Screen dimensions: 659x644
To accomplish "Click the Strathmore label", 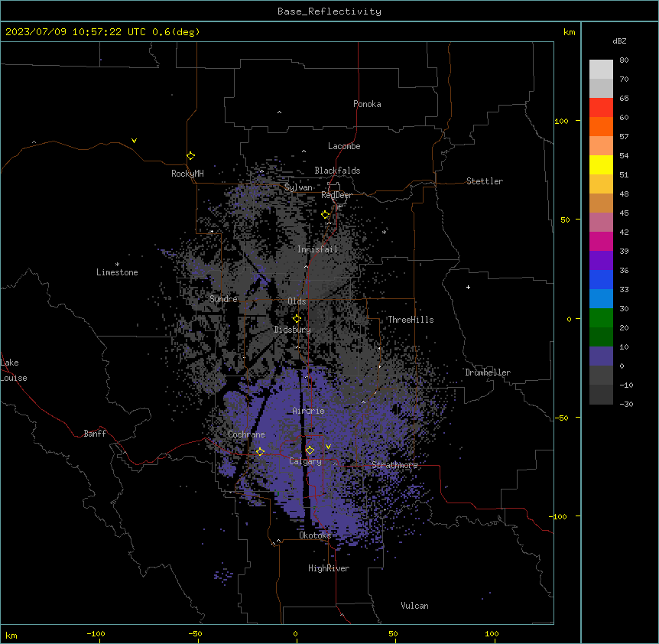I will pos(394,465).
